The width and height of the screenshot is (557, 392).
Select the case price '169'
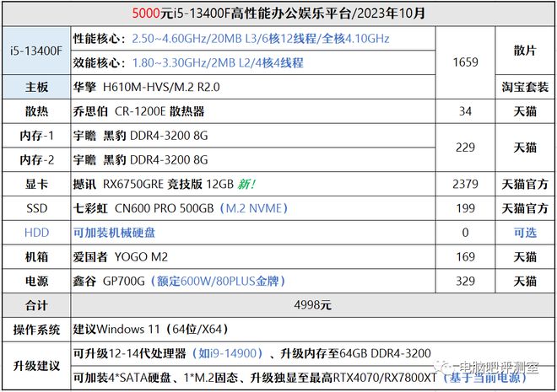click(465, 257)
